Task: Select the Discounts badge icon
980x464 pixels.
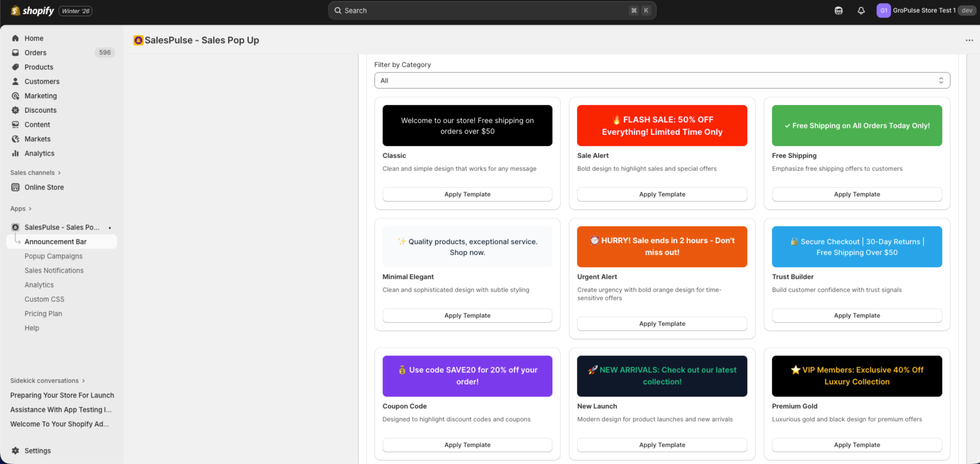Action: click(15, 110)
